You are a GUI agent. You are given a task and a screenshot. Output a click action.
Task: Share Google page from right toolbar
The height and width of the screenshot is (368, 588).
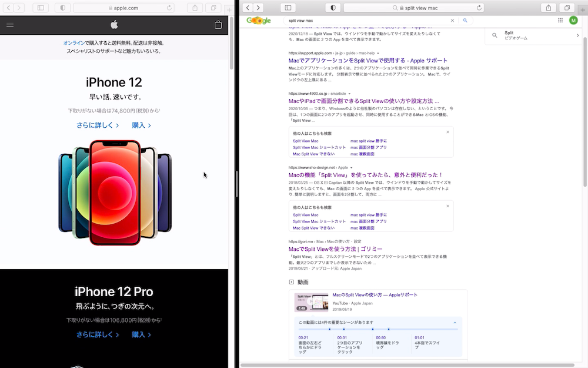549,8
